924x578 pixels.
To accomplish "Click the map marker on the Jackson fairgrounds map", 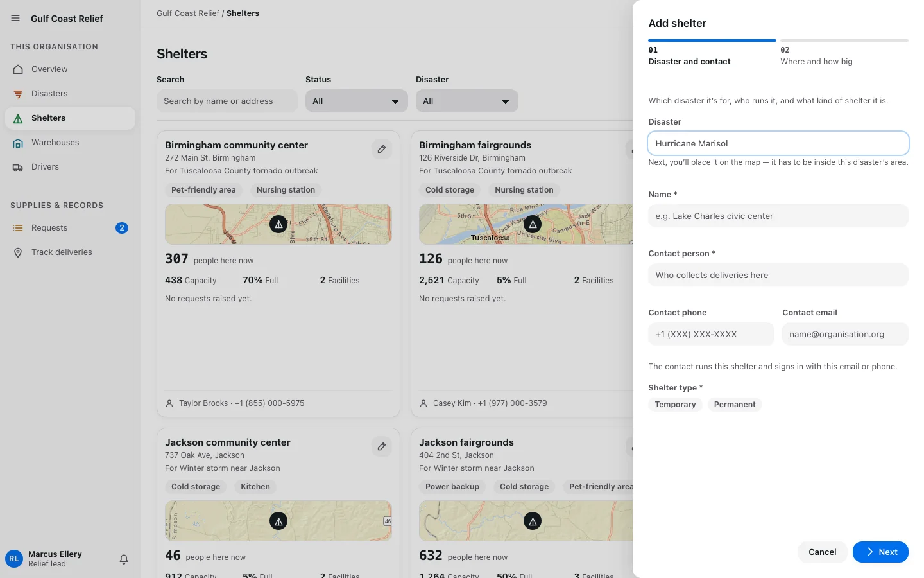I will coord(533,521).
